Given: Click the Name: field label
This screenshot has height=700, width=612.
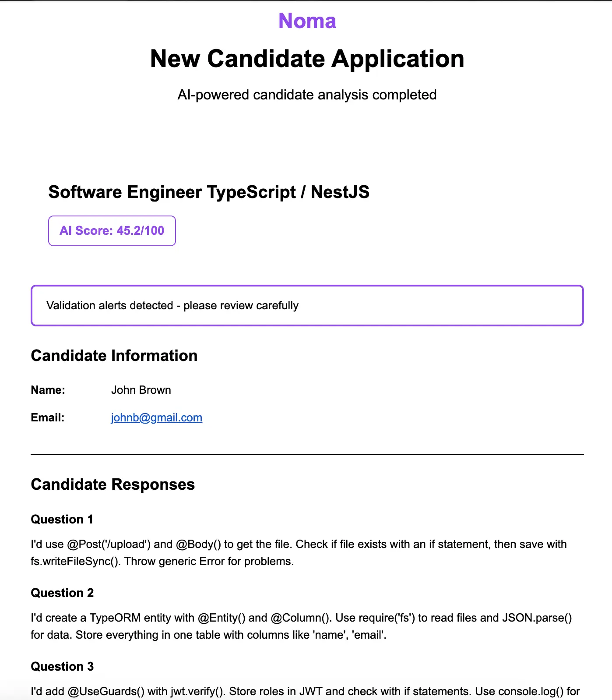Looking at the screenshot, I should tap(48, 390).
